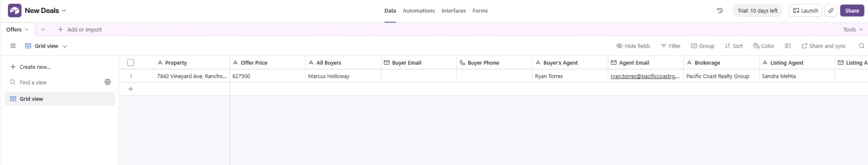868x165 pixels.
Task: Select the Ryan Torres cell
Action: pos(570,76)
